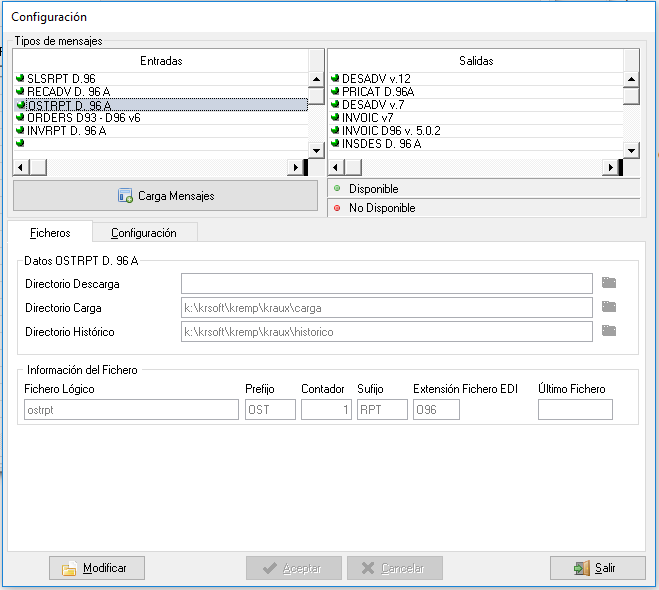Click the Extensión Fichero EDI field
The image size is (659, 590).
coord(436,409)
